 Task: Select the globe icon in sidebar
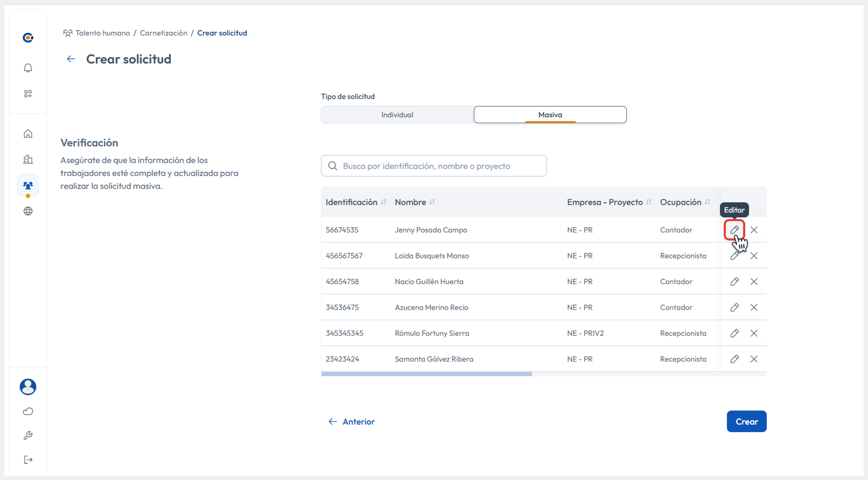coord(28,211)
